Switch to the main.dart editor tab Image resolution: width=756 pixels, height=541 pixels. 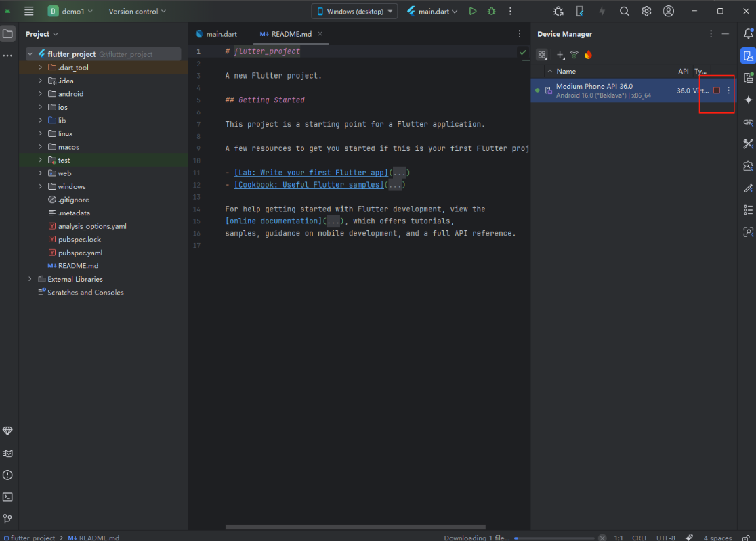tap(217, 34)
